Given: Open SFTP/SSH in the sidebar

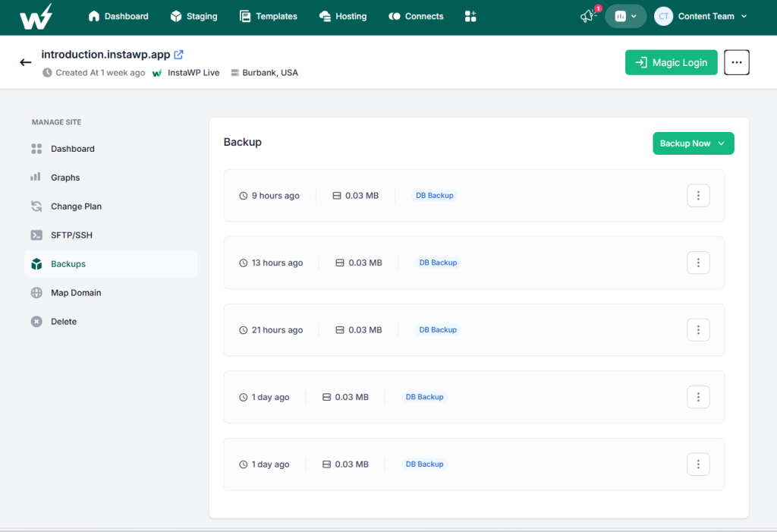Looking at the screenshot, I should [111, 235].
